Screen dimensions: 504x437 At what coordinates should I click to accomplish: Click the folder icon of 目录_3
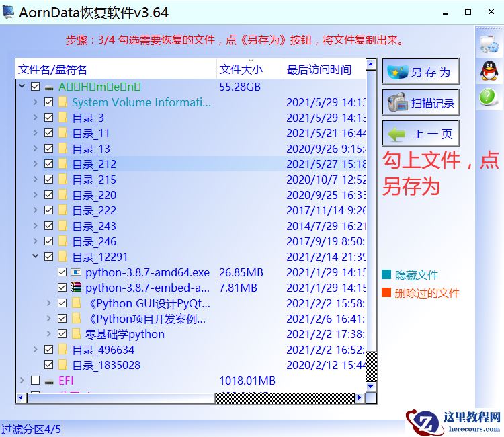[62, 118]
